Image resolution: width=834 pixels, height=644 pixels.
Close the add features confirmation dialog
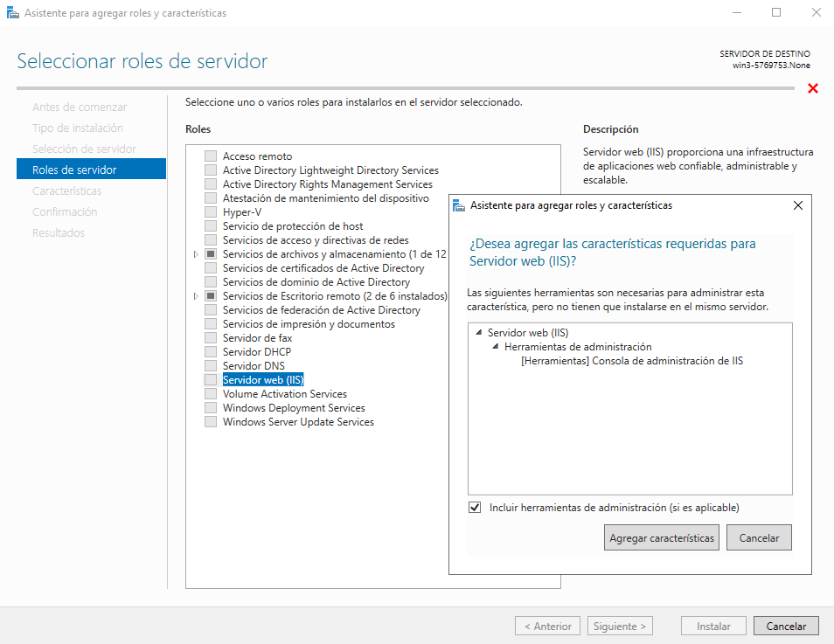pyautogui.click(x=797, y=205)
